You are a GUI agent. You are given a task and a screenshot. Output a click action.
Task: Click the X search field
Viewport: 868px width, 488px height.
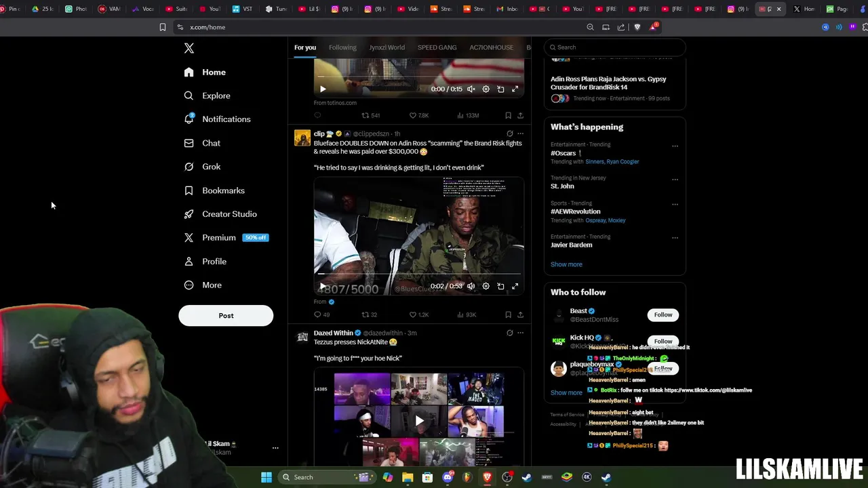pyautogui.click(x=614, y=47)
